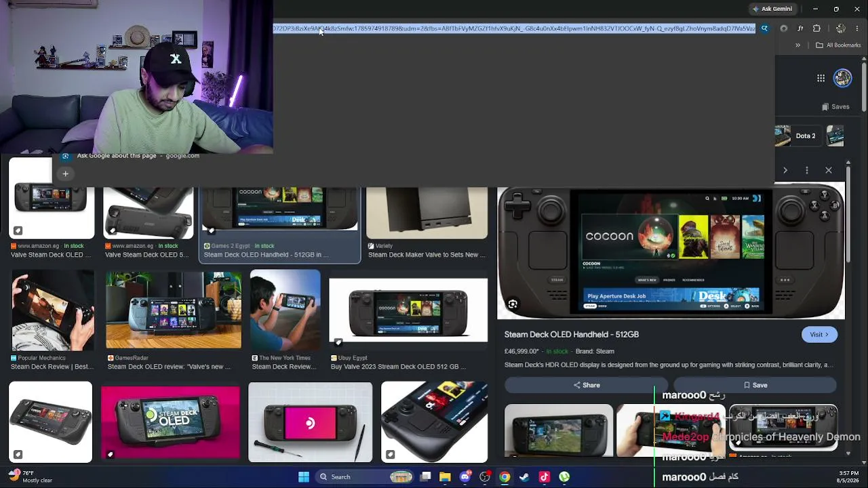Close the image preview panel

pyautogui.click(x=829, y=170)
